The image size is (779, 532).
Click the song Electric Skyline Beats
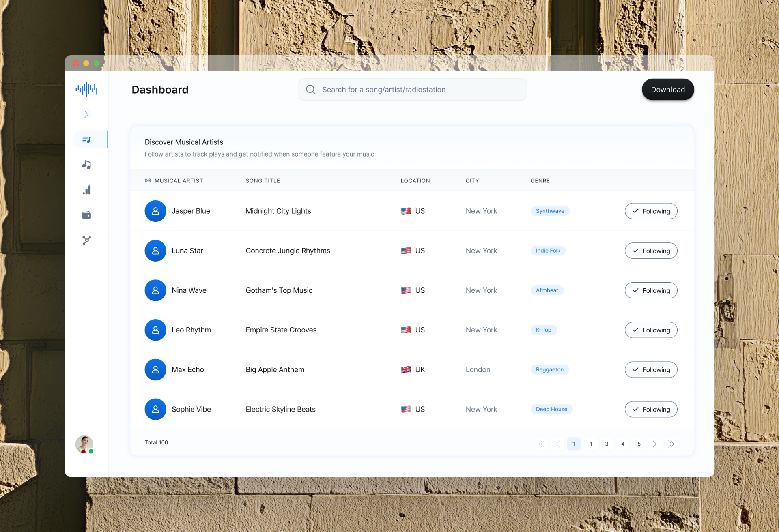281,410
